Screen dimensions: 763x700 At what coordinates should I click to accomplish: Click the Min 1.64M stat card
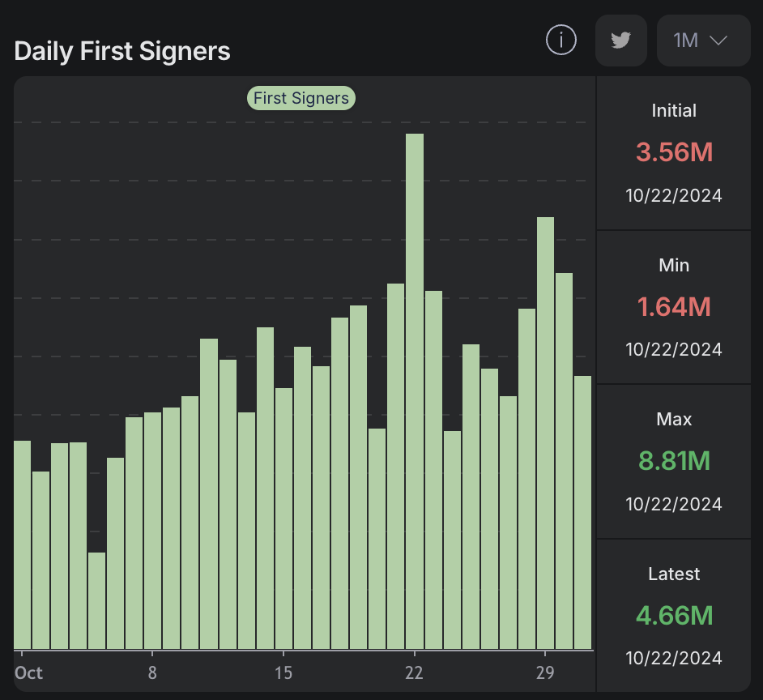(673, 308)
